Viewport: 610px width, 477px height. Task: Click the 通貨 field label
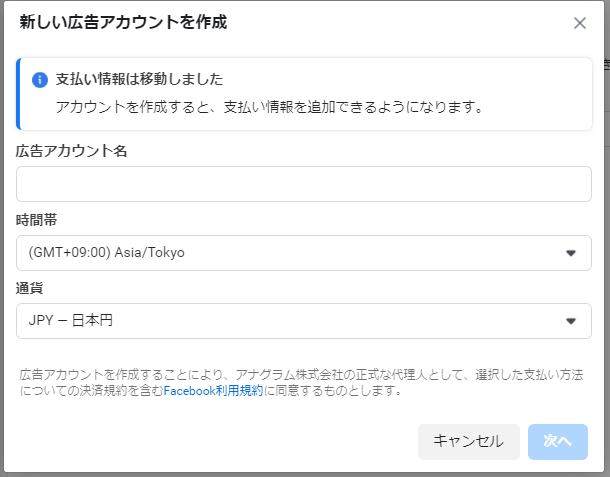[30, 288]
